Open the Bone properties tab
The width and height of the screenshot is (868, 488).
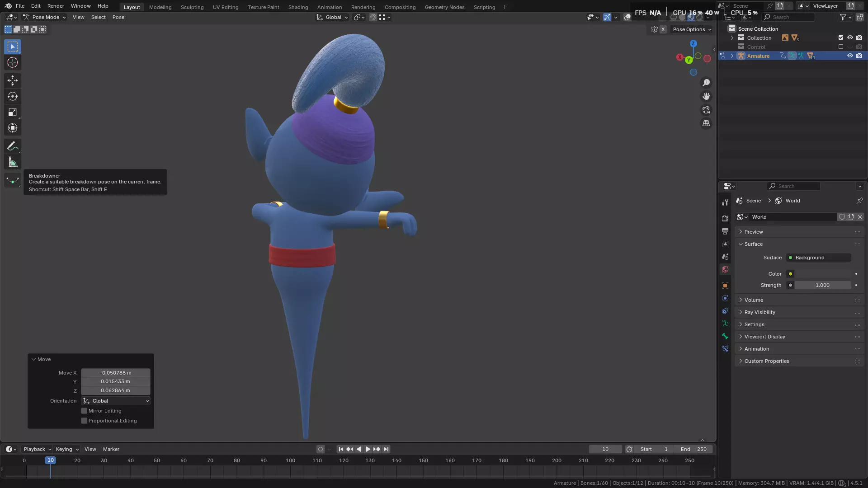pos(725,336)
